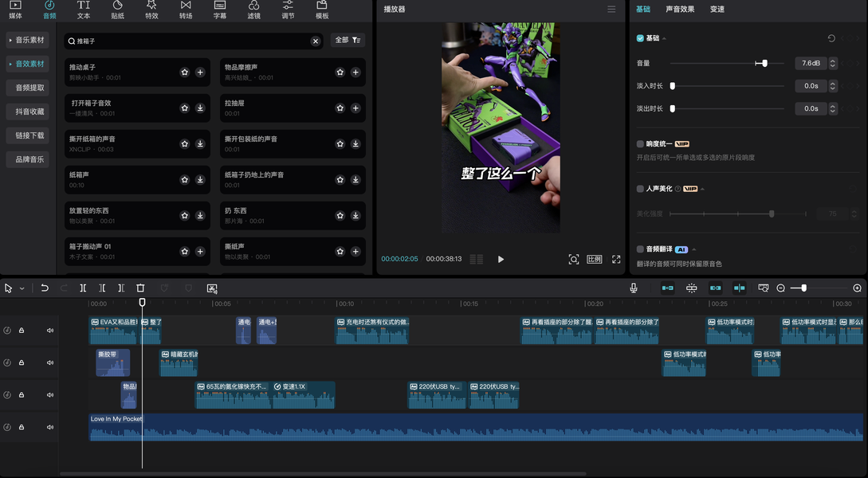Open the timeline preview zoom icon
This screenshot has height=478, width=868.
tap(764, 288)
